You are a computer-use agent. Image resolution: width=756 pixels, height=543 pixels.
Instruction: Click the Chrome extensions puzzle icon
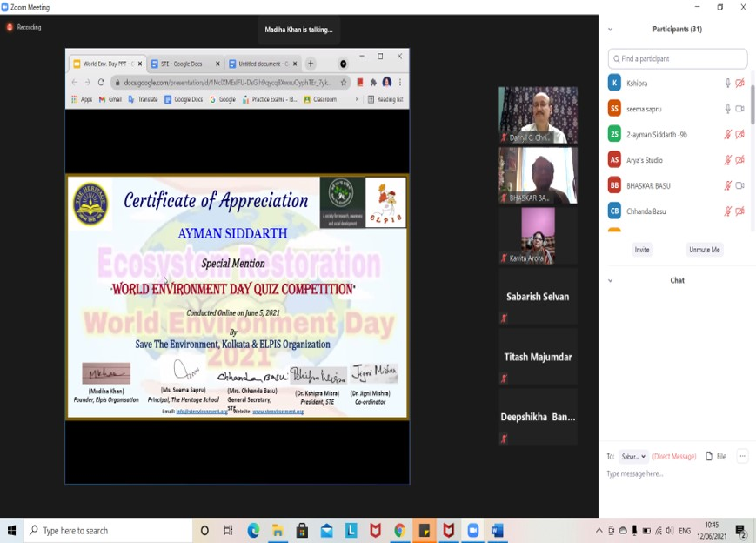(x=373, y=83)
